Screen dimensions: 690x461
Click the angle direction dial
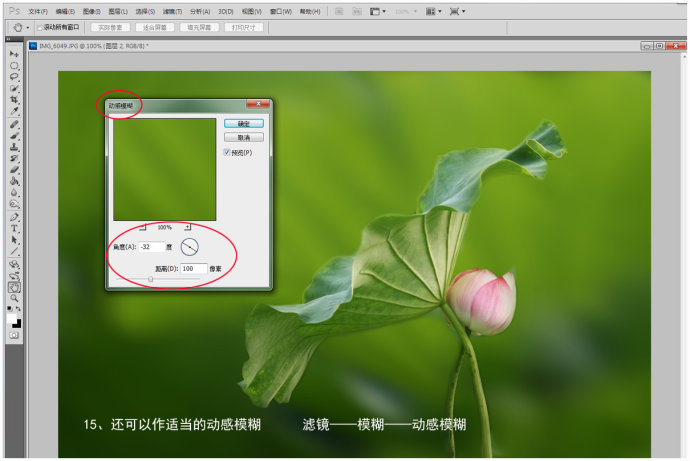190,246
